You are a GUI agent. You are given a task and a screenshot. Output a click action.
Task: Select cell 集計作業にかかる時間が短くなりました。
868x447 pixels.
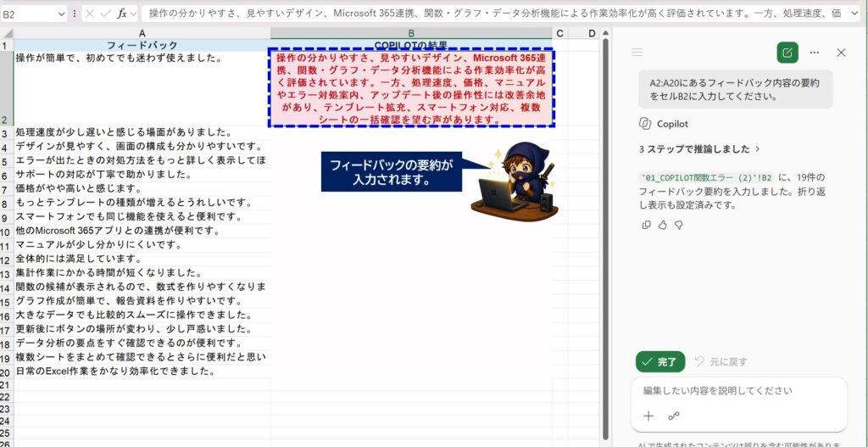click(x=142, y=273)
